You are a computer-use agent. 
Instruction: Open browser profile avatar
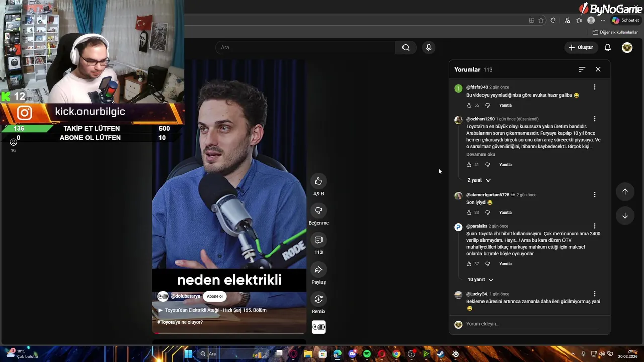[591, 20]
